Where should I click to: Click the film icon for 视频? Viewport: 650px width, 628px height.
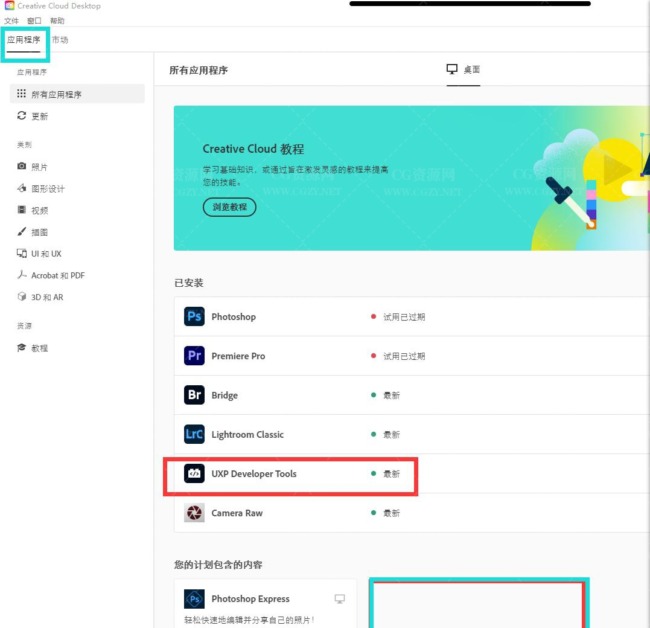(x=22, y=210)
